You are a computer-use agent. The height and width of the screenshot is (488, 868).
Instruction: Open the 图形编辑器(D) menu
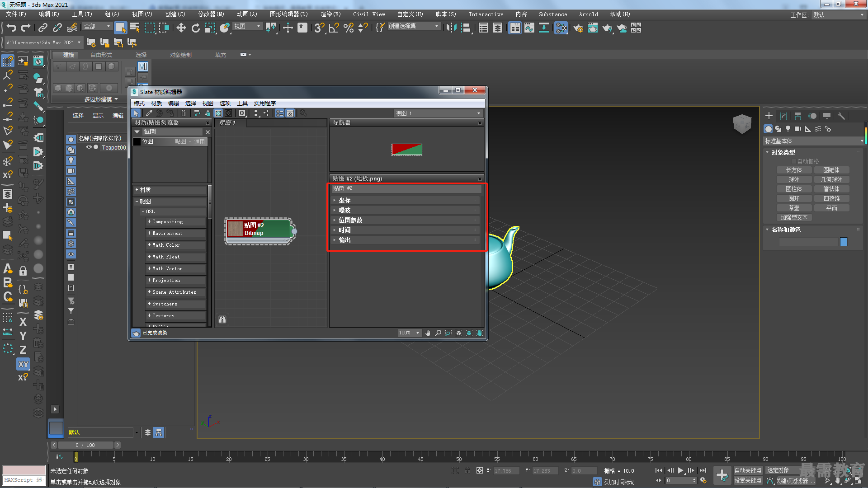coord(288,14)
